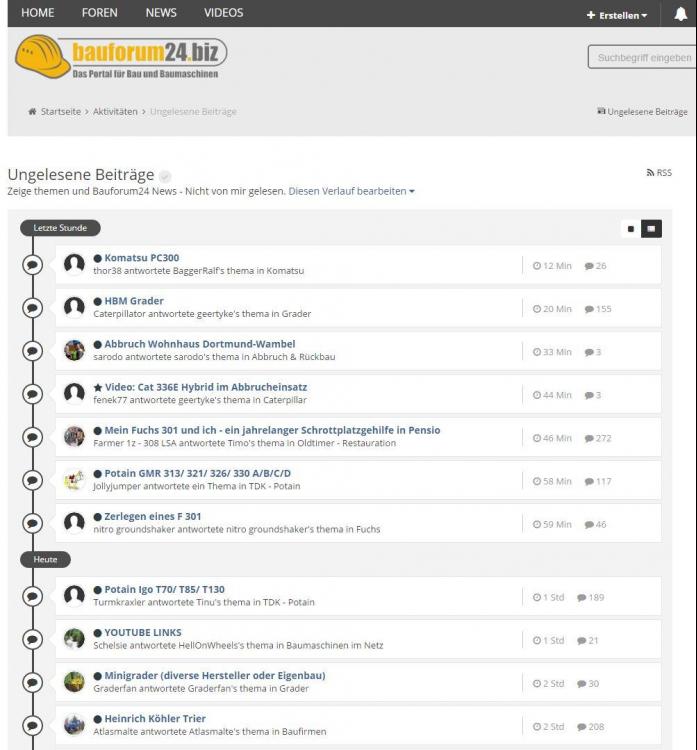Open Ungelesene Beiträge link at right
Screen dimensions: 697x750
pyautogui.click(x=642, y=111)
